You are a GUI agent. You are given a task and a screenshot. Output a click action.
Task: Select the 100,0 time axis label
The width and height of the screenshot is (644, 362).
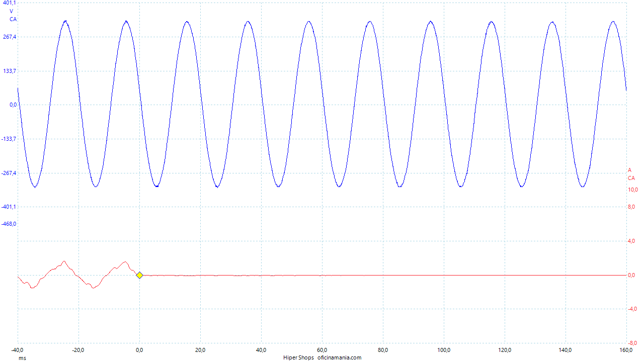pos(444,350)
